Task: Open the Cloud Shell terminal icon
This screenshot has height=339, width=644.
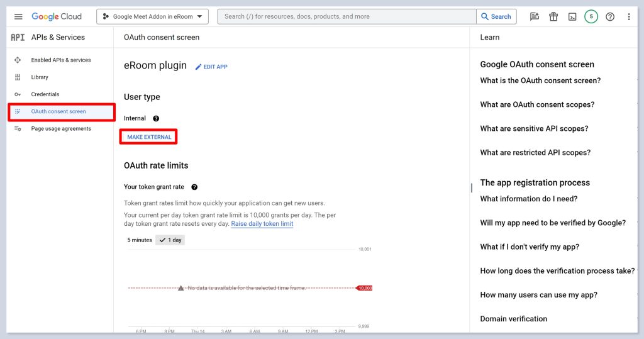Action: click(572, 17)
